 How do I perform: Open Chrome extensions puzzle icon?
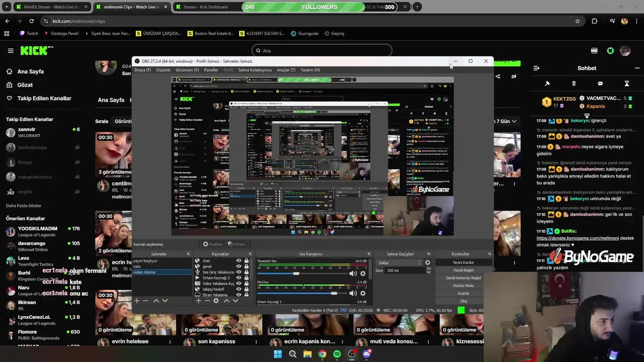point(595,21)
